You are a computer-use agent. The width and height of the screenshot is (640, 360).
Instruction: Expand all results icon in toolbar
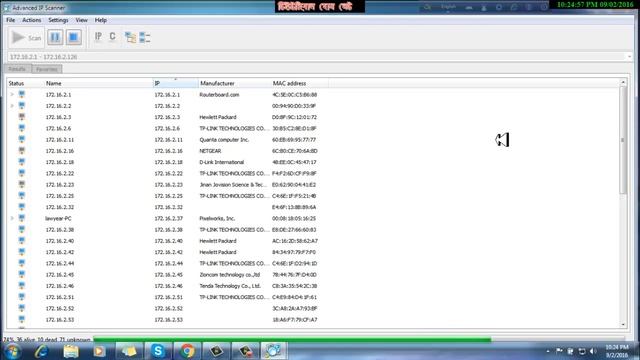(130, 38)
